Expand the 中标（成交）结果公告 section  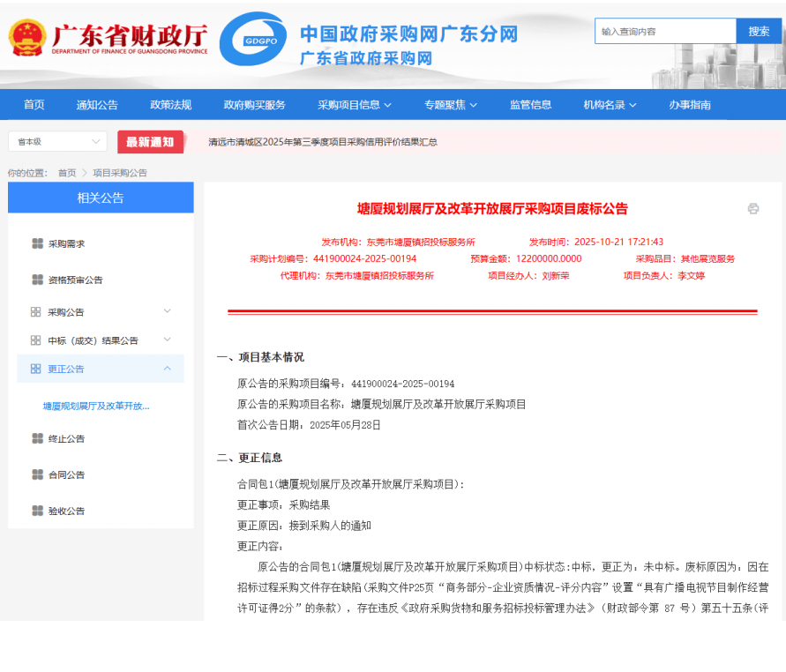pyautogui.click(x=167, y=340)
